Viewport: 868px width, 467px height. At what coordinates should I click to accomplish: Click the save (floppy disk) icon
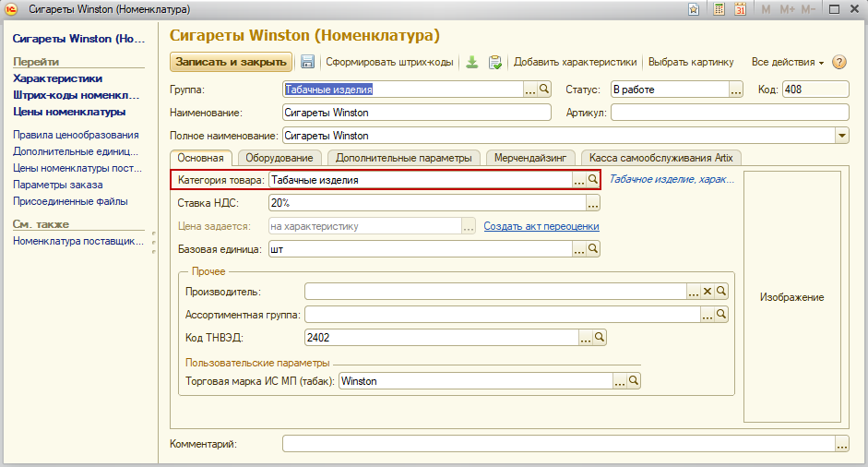[x=307, y=62]
